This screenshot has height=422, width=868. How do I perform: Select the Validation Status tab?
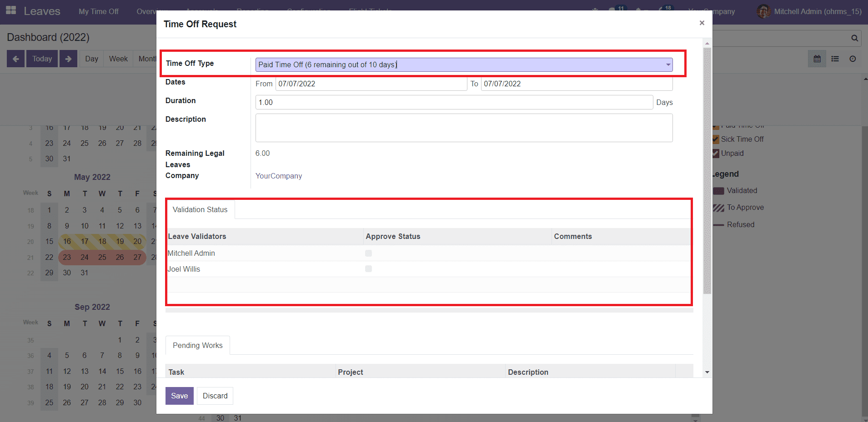(200, 209)
